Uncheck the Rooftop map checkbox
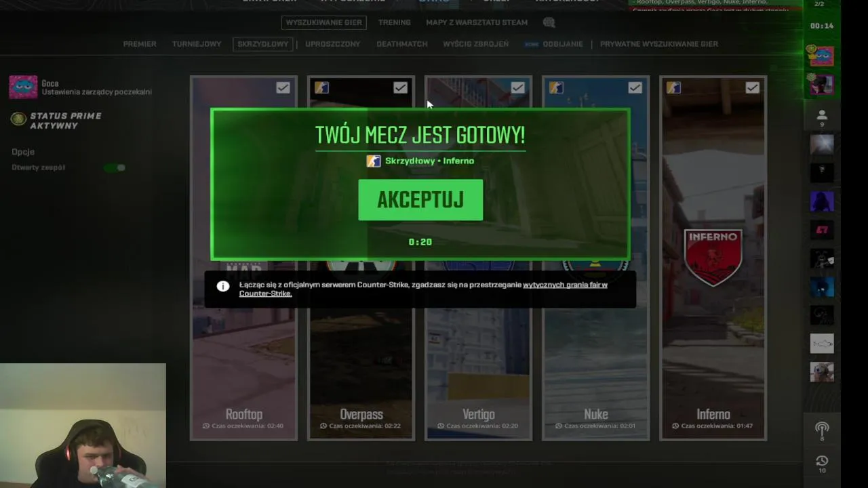Screen dimensions: 868x488 pyautogui.click(x=283, y=87)
